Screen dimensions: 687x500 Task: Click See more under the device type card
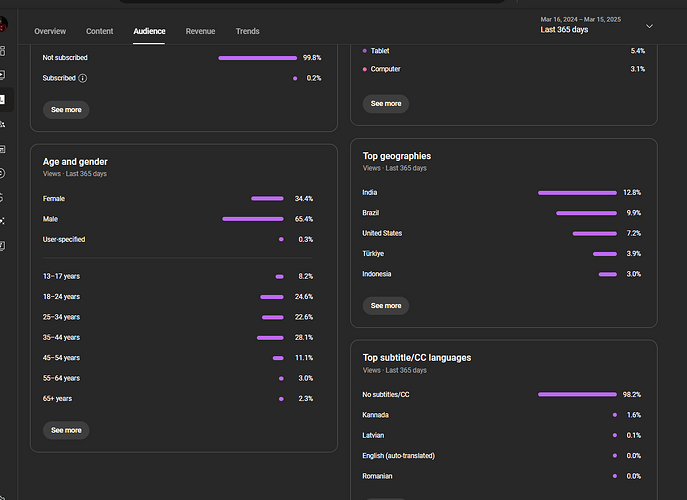[386, 103]
